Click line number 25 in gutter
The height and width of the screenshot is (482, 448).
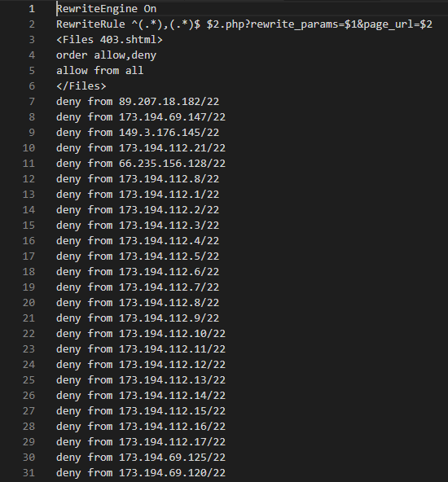coord(29,380)
